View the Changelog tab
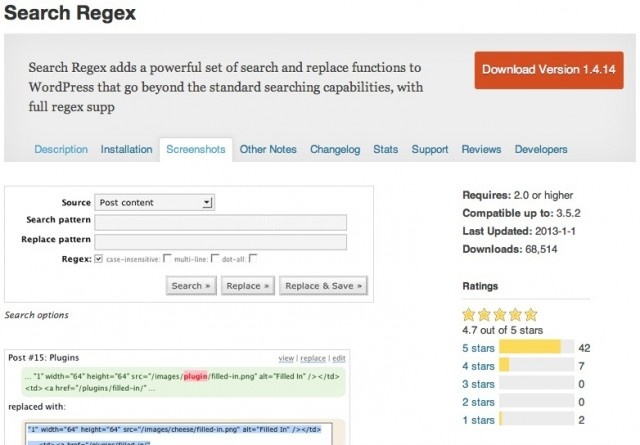The image size is (640, 445). (335, 149)
